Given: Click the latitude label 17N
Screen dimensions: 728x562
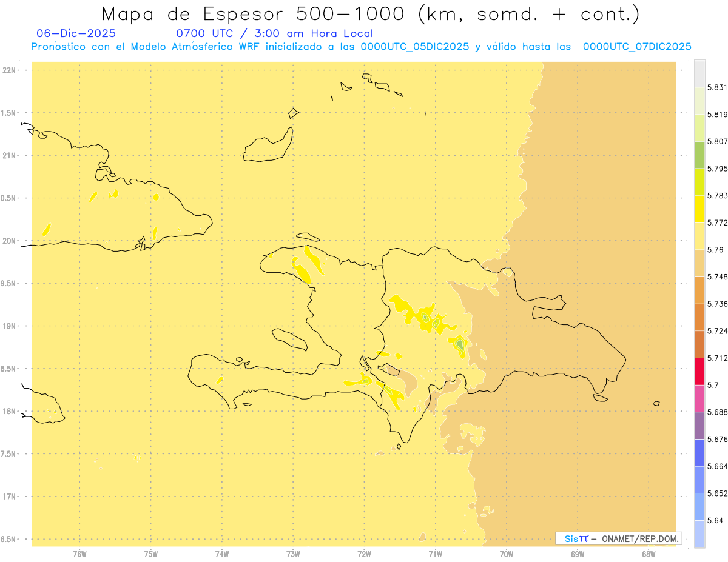Looking at the screenshot, I should [10, 497].
